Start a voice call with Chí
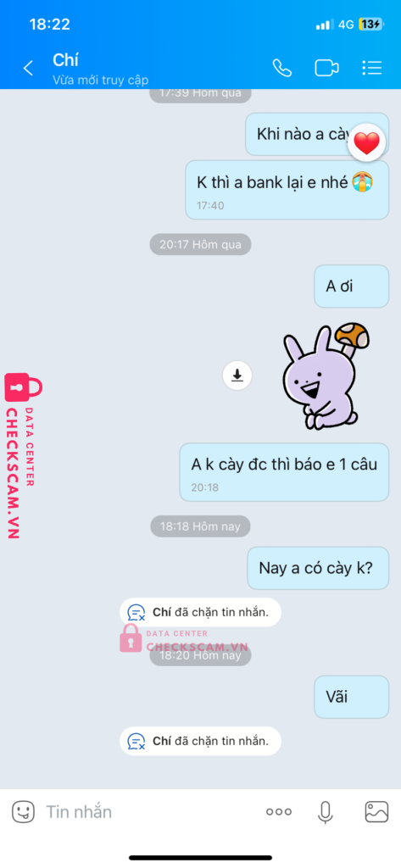Screen dimensions: 401x868 tap(282, 68)
